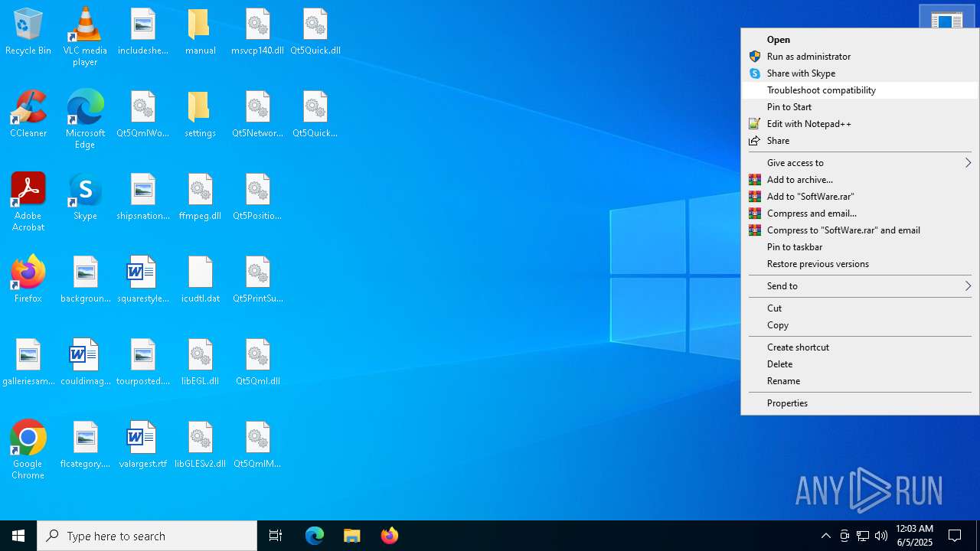Choose Restore previous versions
Screen dimensions: 980x551
click(860, 264)
